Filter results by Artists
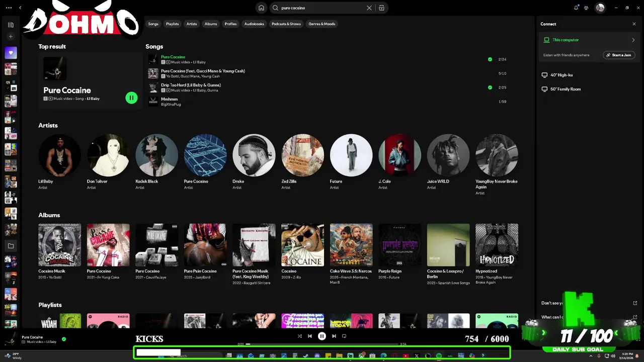This screenshot has height=362, width=644. pyautogui.click(x=192, y=24)
